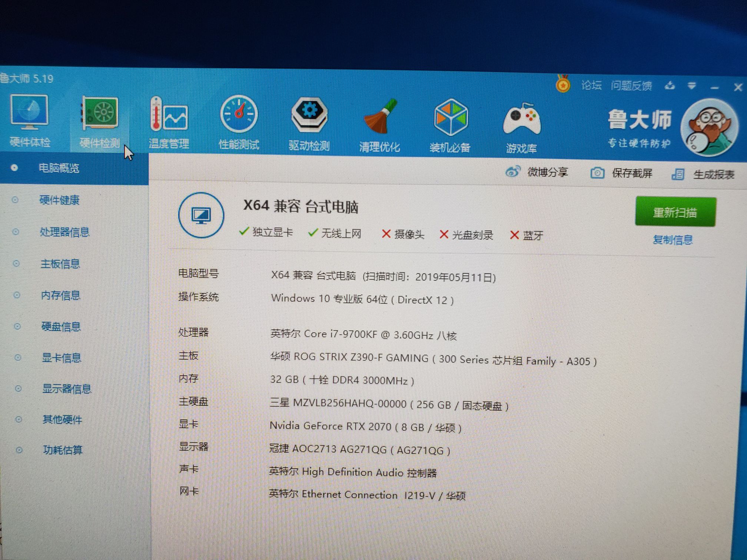Screen dimensions: 747x560
Task: Click the 32 GB DDR4 3000MHz value
Action: pyautogui.click(x=342, y=380)
